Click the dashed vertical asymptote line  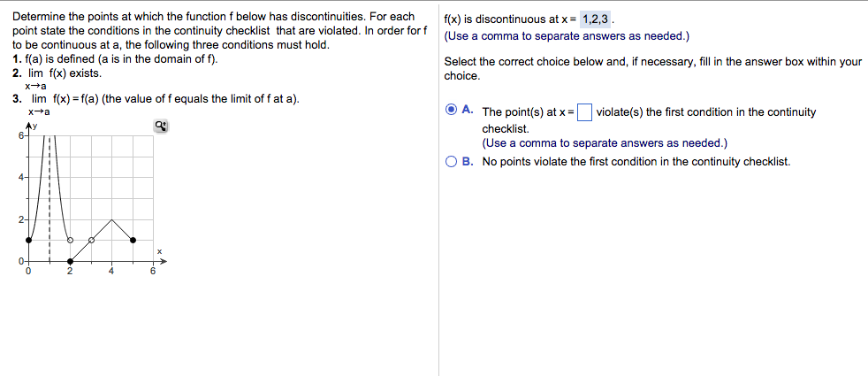49,196
